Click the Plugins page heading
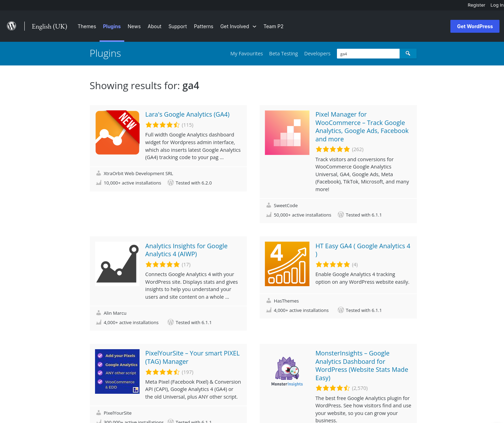 coord(105,53)
